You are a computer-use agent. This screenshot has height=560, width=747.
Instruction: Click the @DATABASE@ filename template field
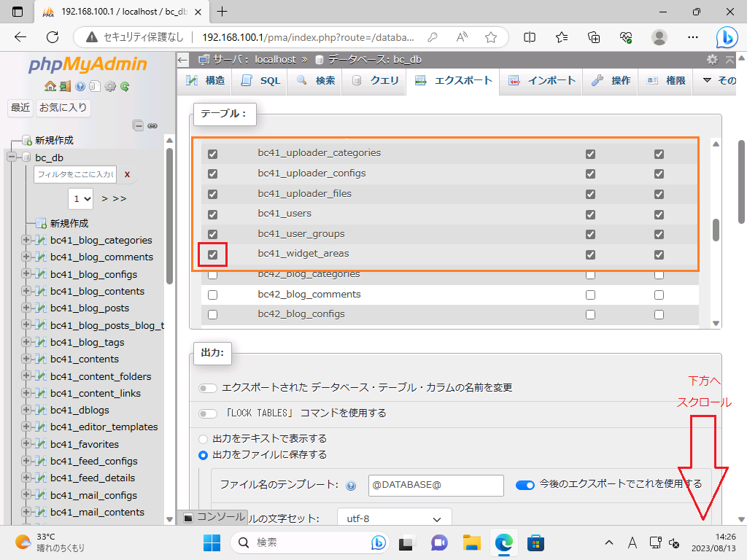point(435,485)
